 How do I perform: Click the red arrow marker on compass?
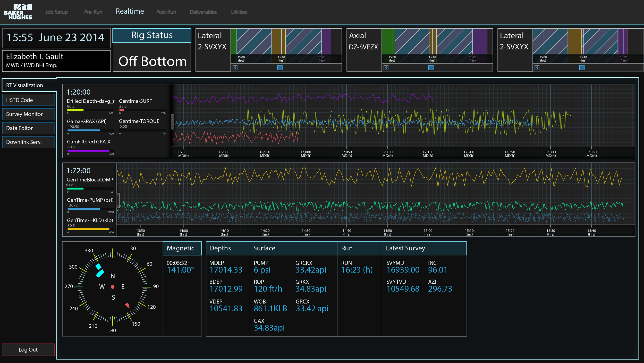[128, 305]
